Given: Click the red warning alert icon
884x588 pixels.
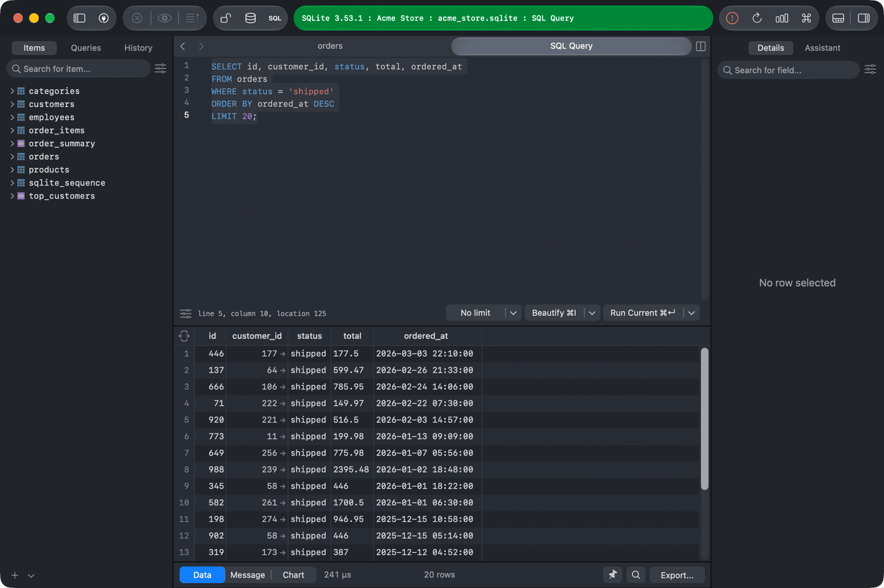Looking at the screenshot, I should pyautogui.click(x=732, y=18).
